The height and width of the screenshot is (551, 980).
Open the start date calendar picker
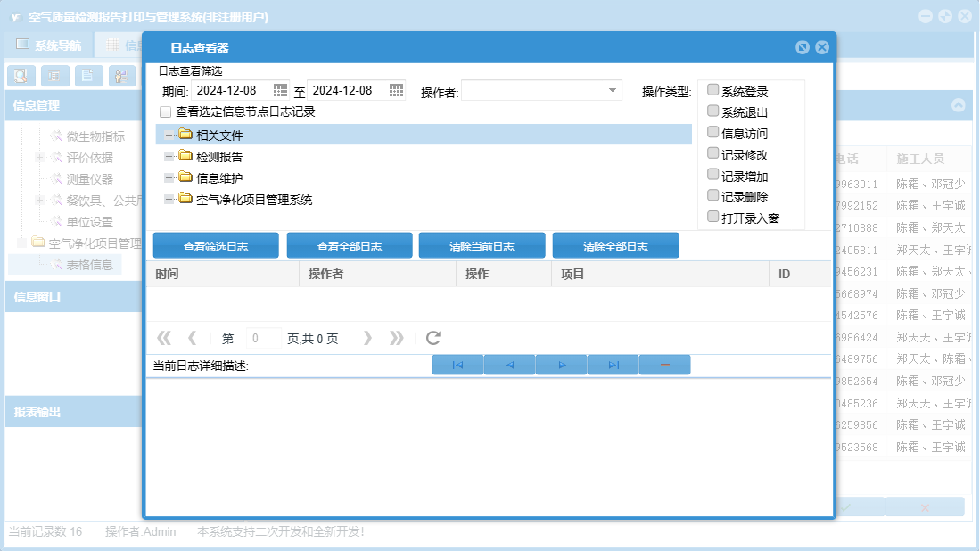(280, 90)
